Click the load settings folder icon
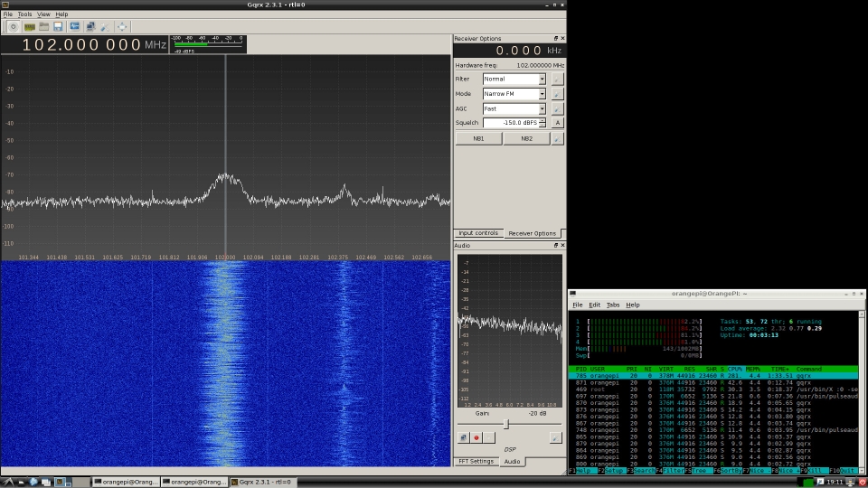This screenshot has height=488, width=868. tap(43, 26)
